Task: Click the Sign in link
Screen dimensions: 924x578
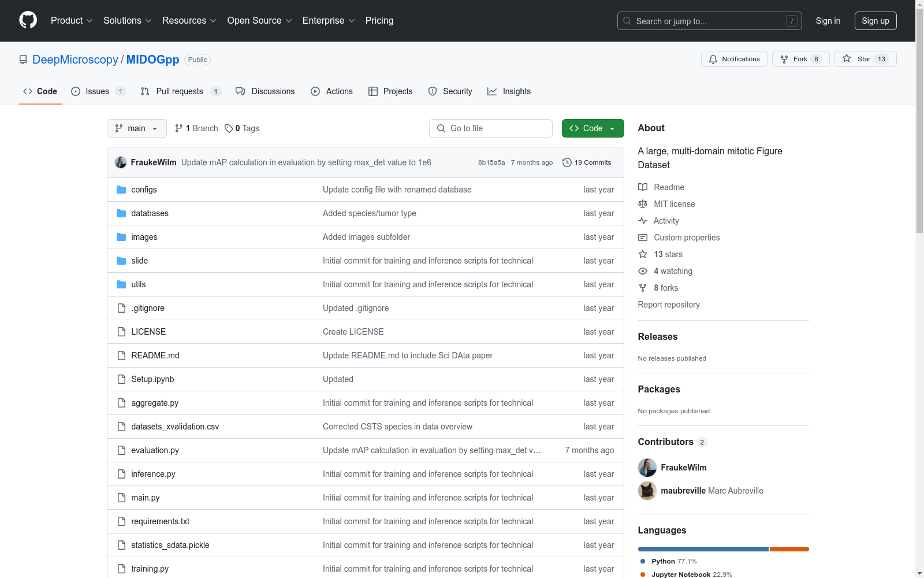Action: tap(828, 21)
